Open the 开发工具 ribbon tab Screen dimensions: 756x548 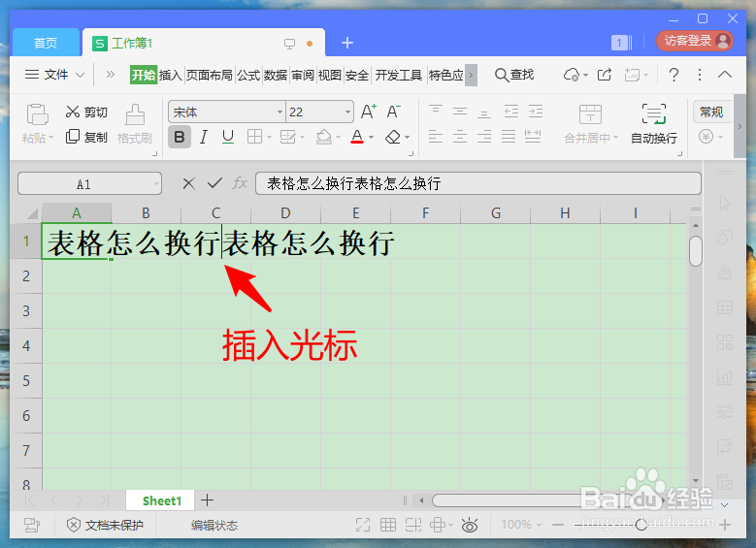point(398,76)
